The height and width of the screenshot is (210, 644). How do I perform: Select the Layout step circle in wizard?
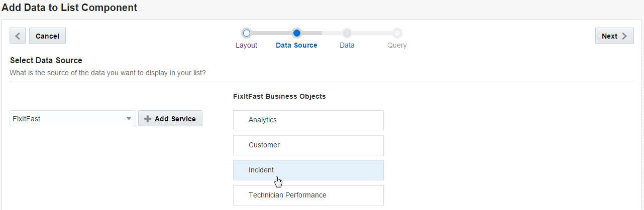tap(246, 34)
